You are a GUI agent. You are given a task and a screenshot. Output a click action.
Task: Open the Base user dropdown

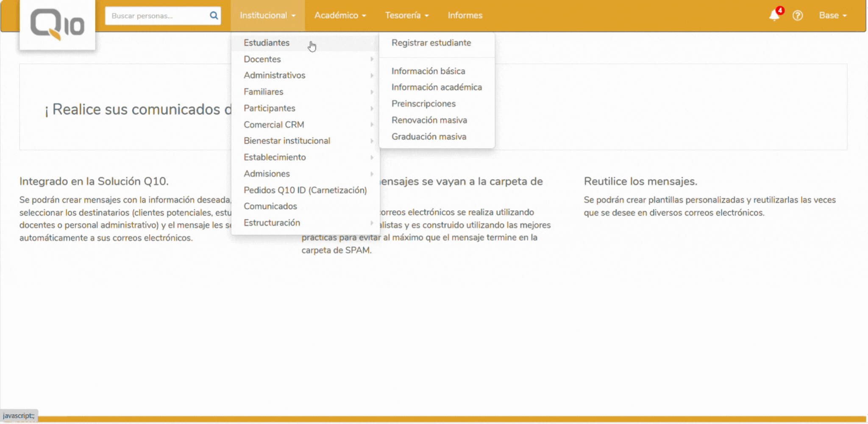[832, 15]
